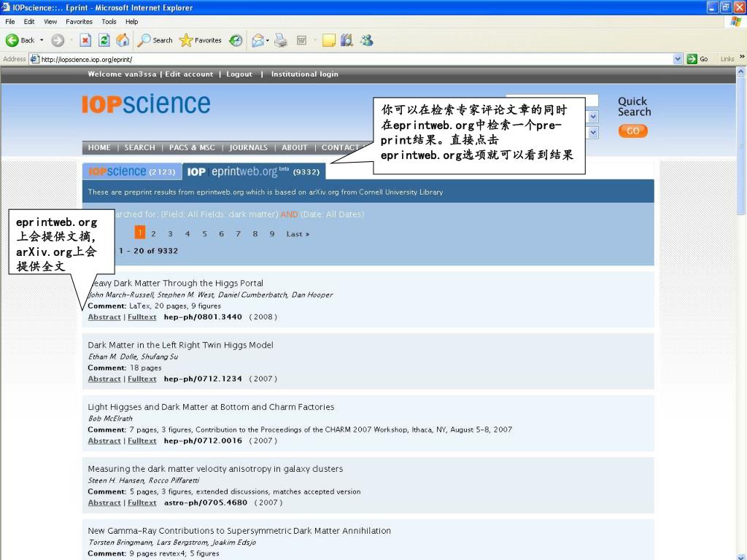Click the Institutional login link
This screenshot has height=560, width=747.
point(304,74)
